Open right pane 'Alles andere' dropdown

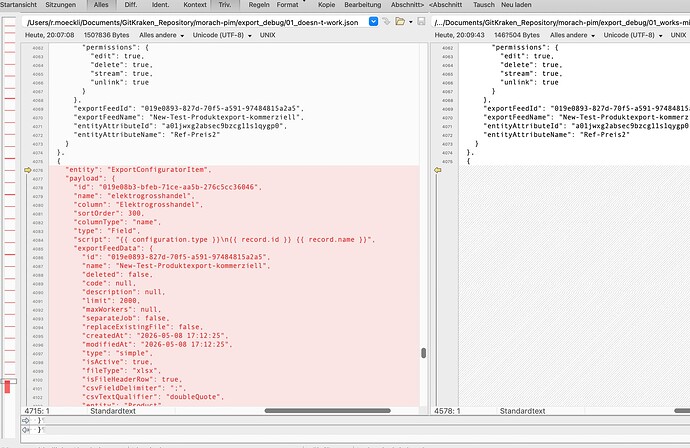(x=572, y=35)
